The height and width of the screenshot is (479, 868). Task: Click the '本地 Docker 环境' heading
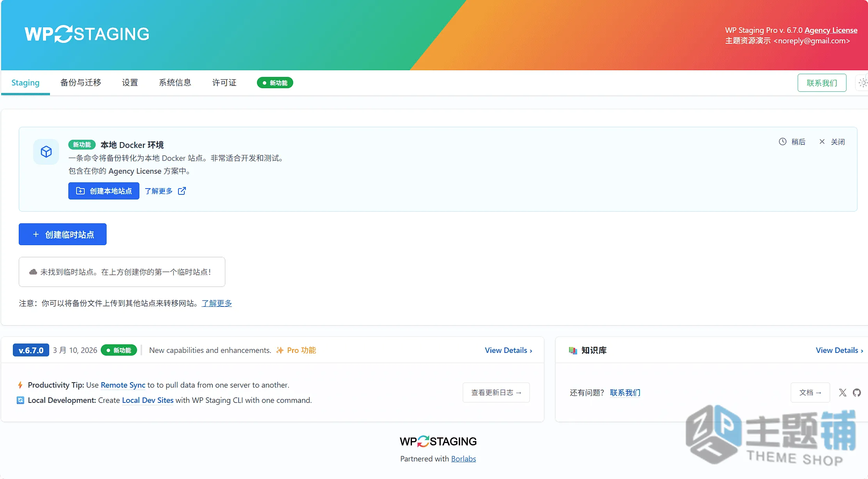click(132, 145)
